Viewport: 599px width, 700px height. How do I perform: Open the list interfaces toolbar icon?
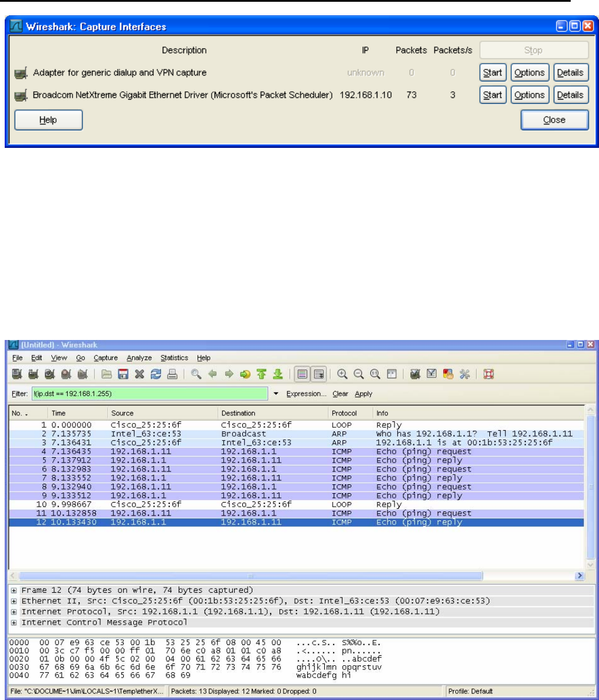(x=17, y=374)
